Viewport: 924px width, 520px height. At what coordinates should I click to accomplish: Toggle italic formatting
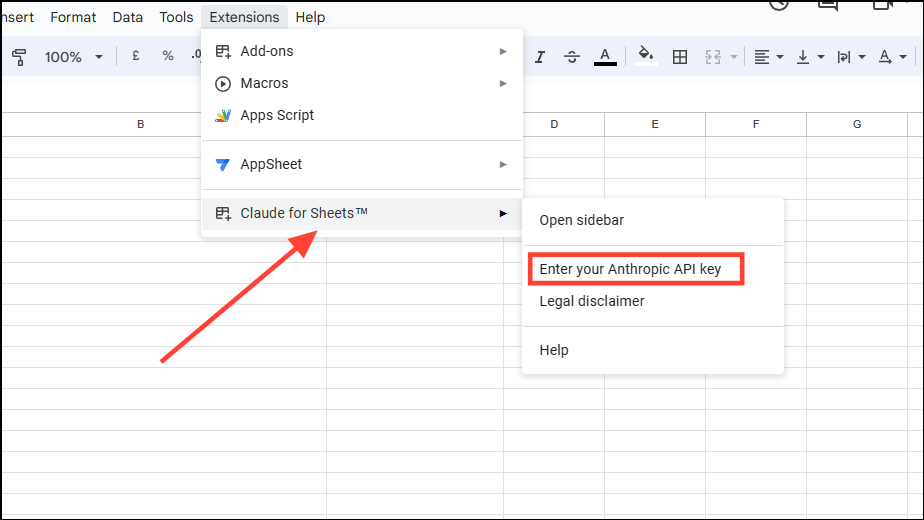(540, 57)
